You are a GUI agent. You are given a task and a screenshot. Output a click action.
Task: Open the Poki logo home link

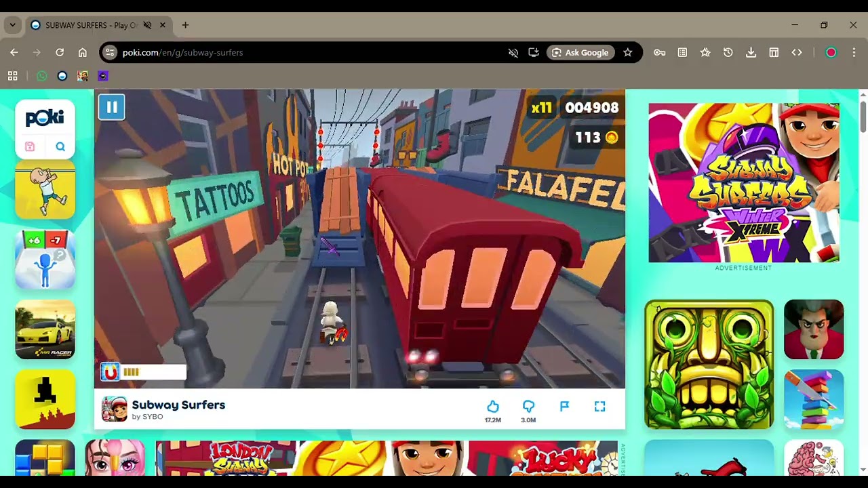coord(45,118)
